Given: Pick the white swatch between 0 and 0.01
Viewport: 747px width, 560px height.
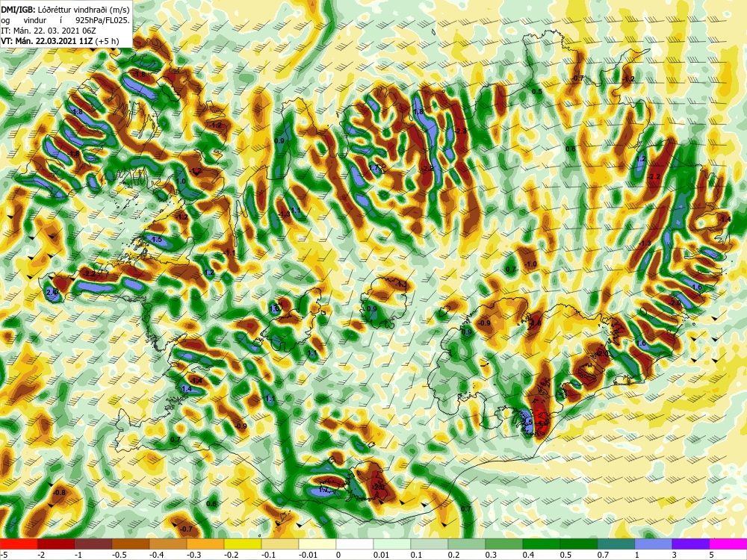Looking at the screenshot, I should pos(354,544).
